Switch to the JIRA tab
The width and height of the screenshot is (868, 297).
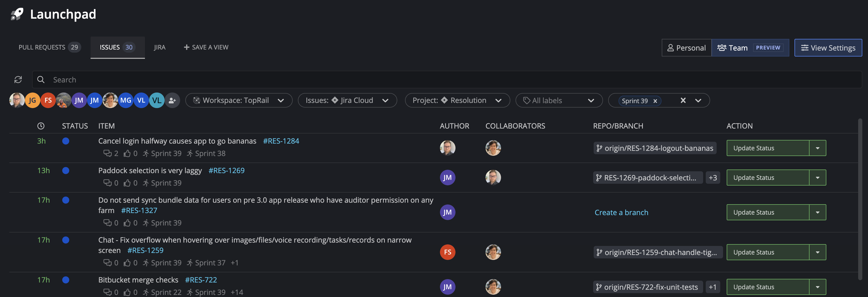tap(159, 47)
